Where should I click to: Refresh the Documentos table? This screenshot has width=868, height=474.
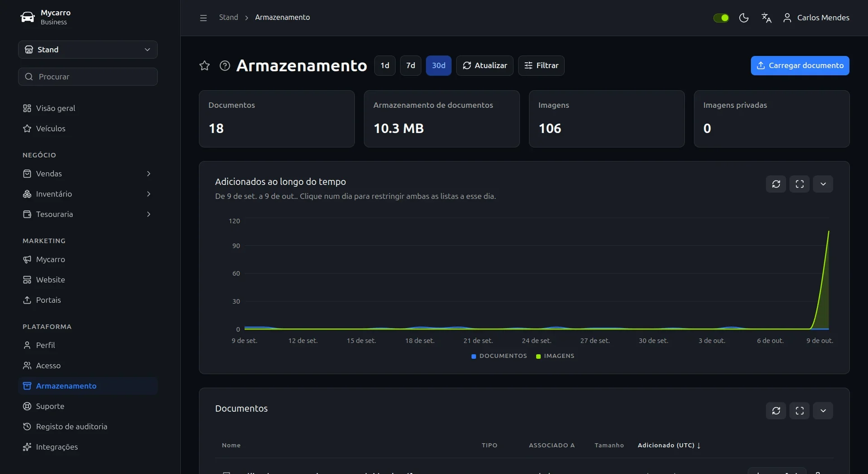776,411
